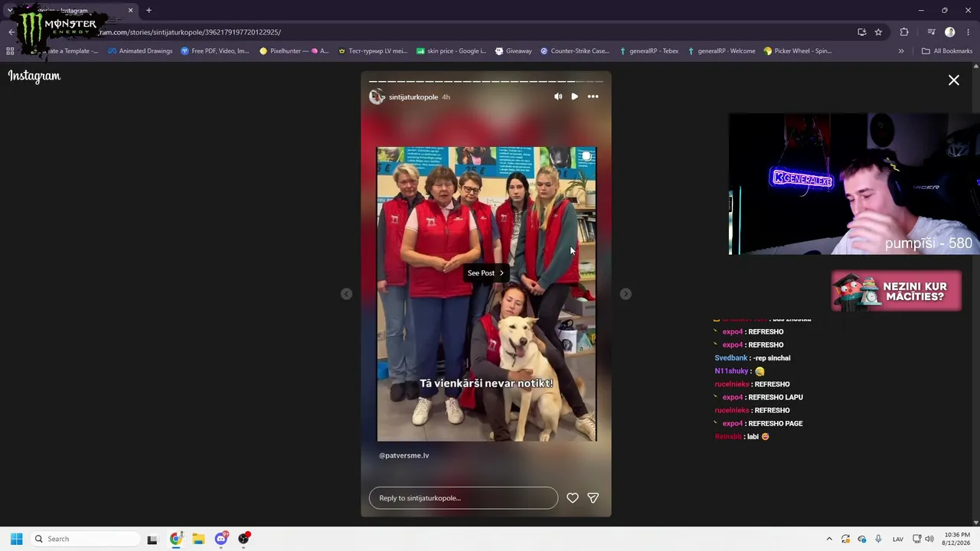Screen dimensions: 980x551
Task: Open the Chrome three-dot menu
Action: pos(969,32)
